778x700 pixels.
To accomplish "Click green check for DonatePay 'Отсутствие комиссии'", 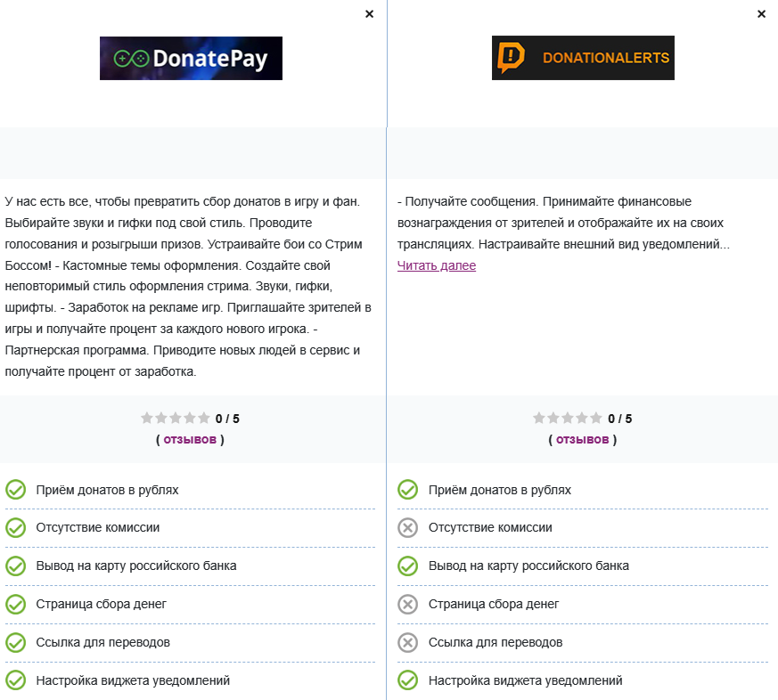I will click(x=15, y=528).
